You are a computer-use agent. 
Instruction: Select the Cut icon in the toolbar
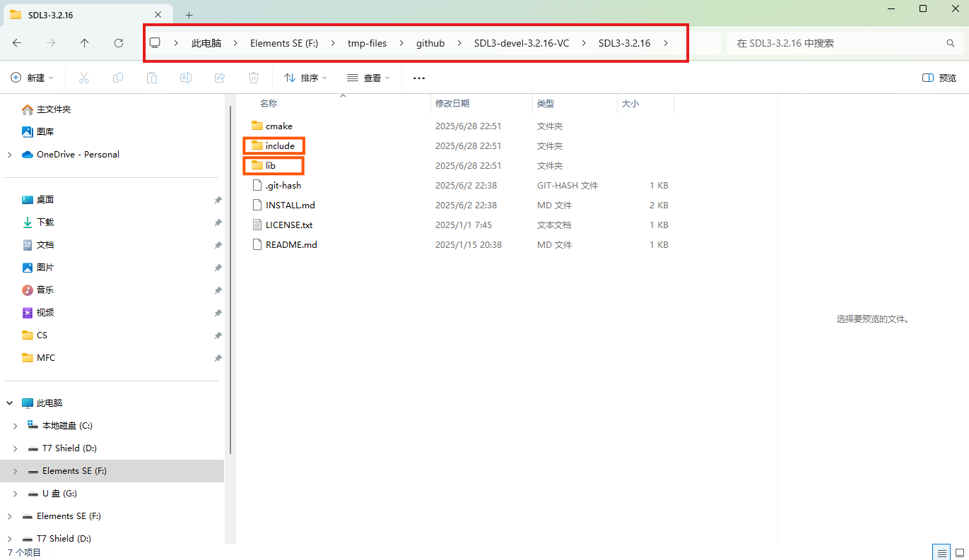(84, 78)
